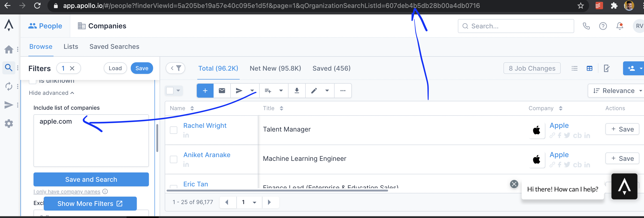Open the phone dialer icon
This screenshot has width=644, height=218.
point(586,26)
